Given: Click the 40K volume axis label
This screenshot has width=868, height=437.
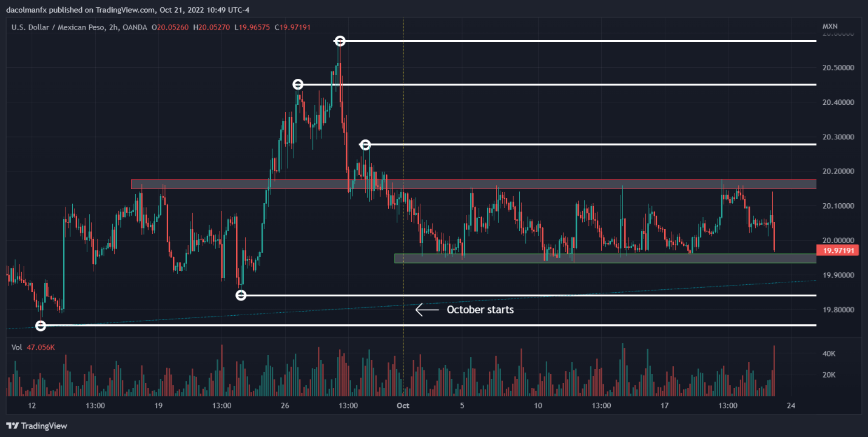Looking at the screenshot, I should (829, 353).
